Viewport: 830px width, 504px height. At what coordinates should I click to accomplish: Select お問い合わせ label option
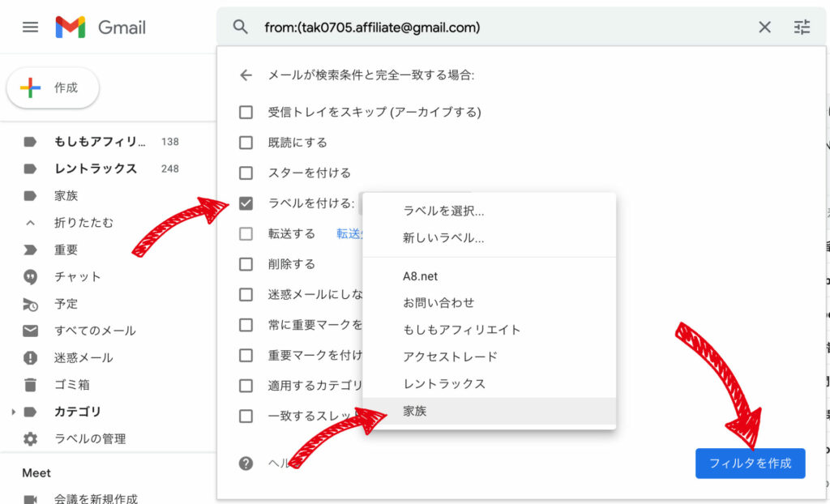click(489, 303)
